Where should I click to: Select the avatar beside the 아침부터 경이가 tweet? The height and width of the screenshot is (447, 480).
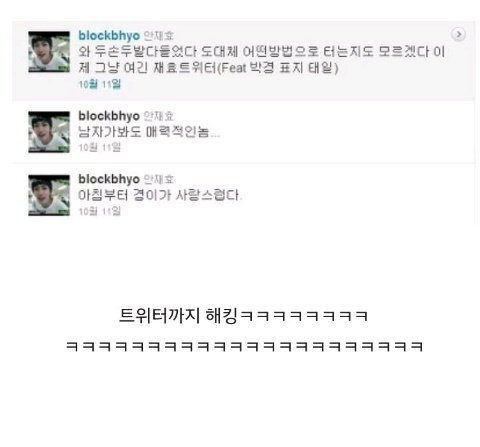point(49,195)
